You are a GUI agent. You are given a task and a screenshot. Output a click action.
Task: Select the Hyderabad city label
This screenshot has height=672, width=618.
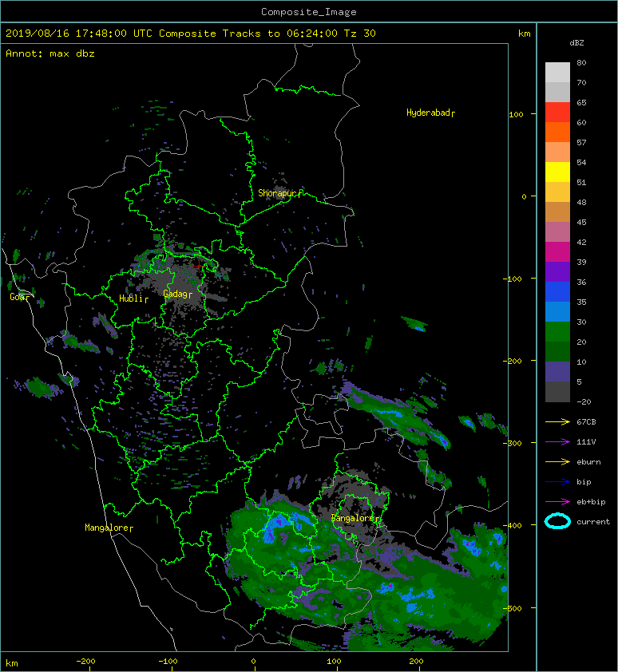[x=430, y=113]
